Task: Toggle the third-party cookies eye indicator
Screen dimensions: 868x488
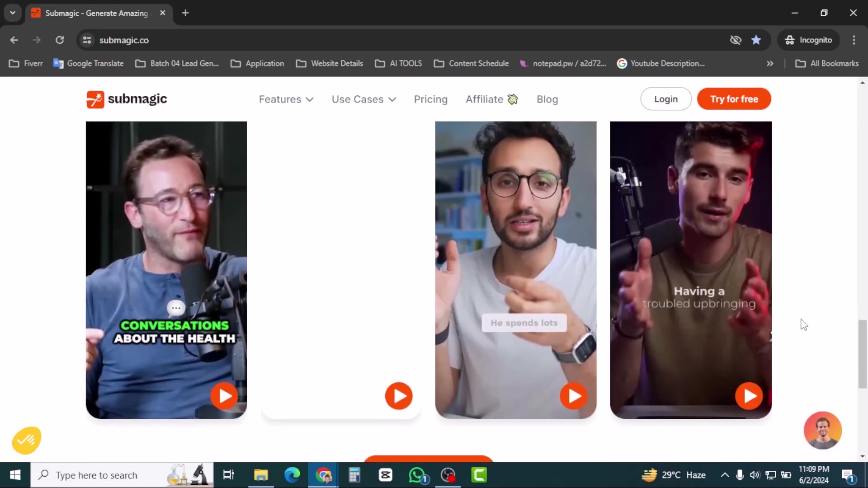Action: pyautogui.click(x=736, y=40)
